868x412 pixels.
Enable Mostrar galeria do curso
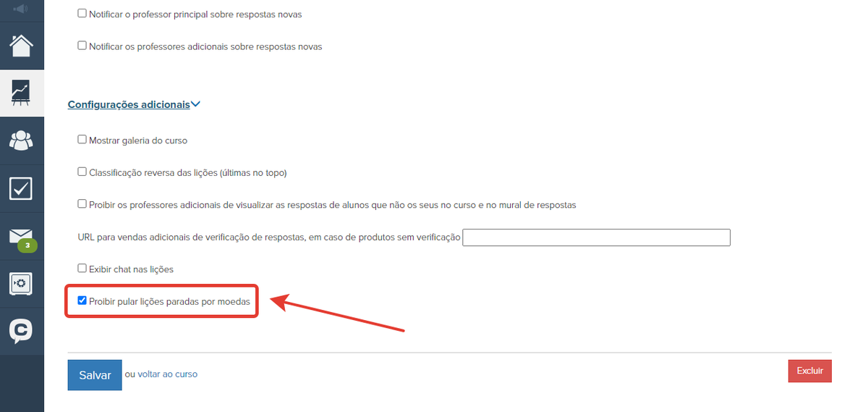[82, 140]
